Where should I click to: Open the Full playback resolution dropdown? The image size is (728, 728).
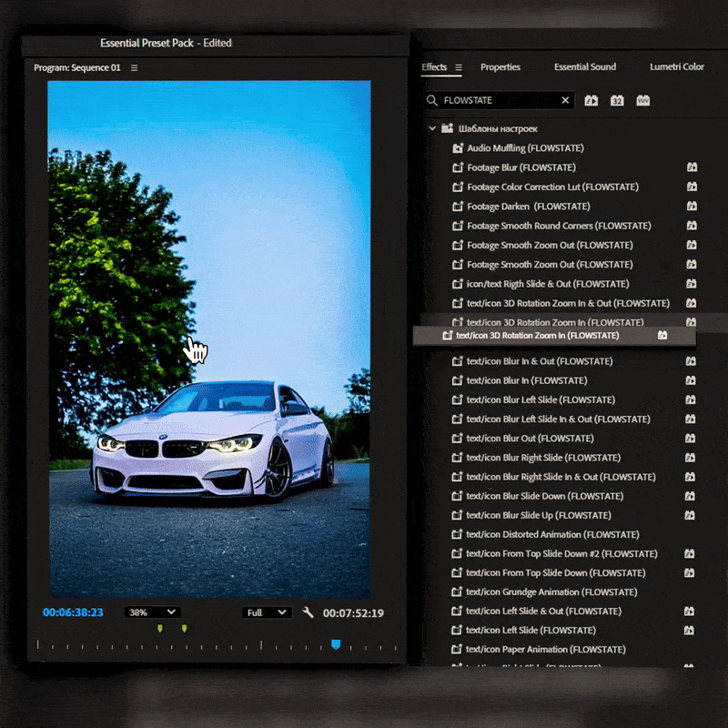coord(267,612)
